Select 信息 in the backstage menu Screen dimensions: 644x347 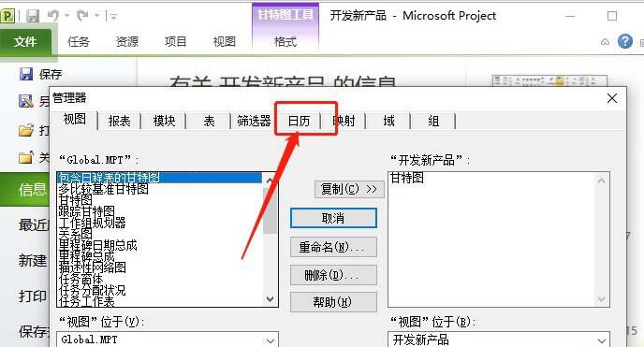click(25, 190)
